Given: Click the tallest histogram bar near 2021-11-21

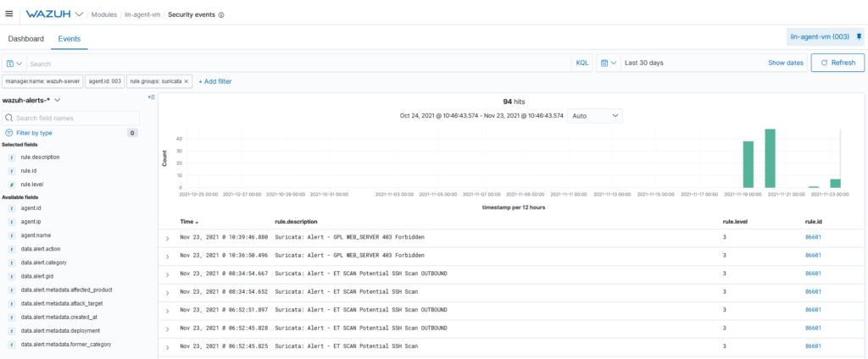Looking at the screenshot, I should click(x=770, y=158).
